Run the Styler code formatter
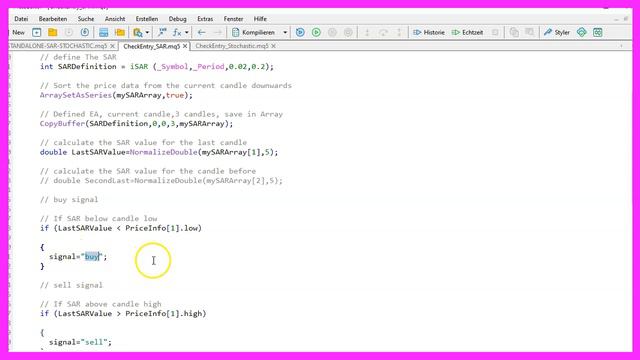The width and height of the screenshot is (640, 360). pyautogui.click(x=557, y=32)
